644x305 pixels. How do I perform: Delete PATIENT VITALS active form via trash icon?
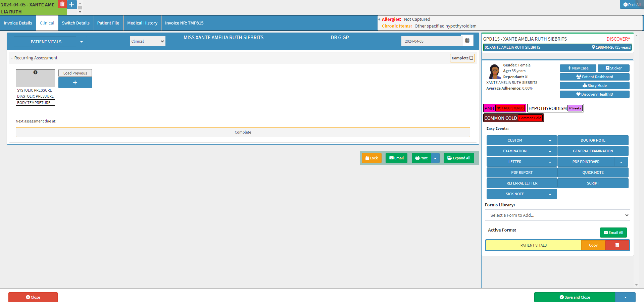pyautogui.click(x=617, y=245)
